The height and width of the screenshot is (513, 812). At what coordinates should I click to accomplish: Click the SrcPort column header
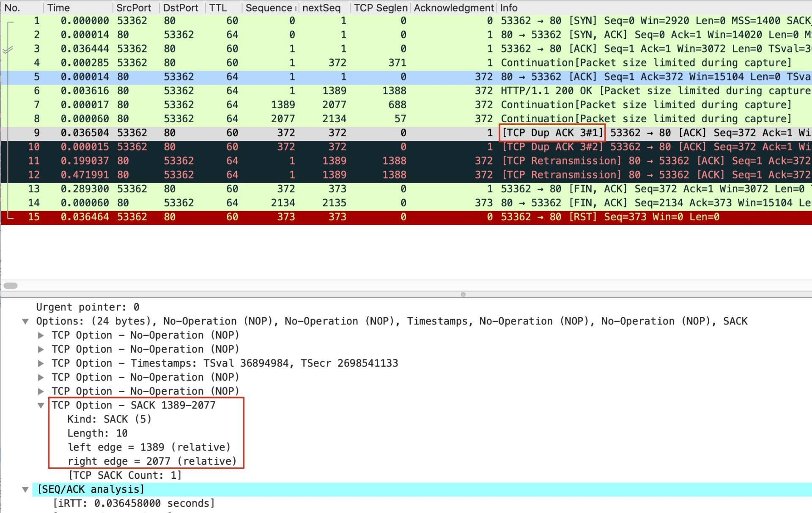tap(134, 8)
